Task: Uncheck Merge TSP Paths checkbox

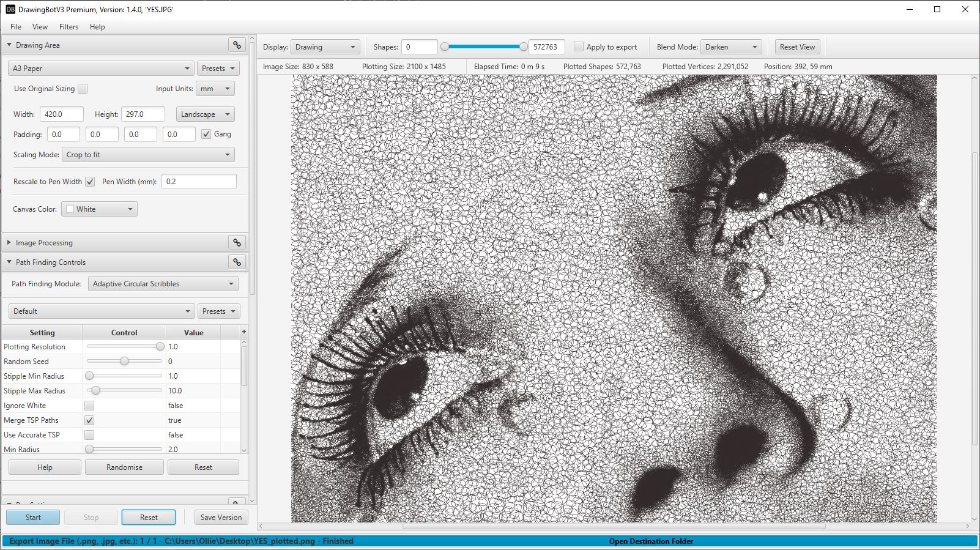Action: point(89,420)
